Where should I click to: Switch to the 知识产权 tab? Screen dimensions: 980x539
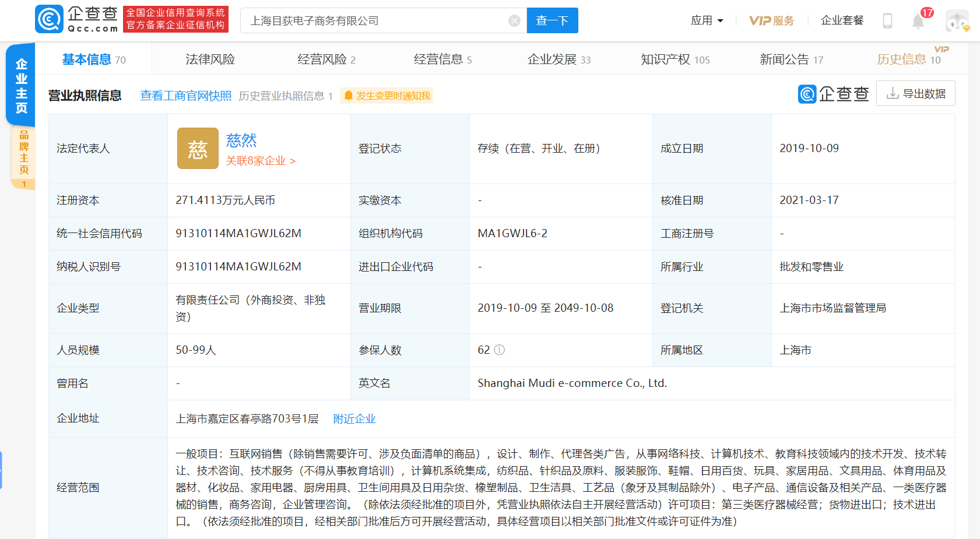pyautogui.click(x=675, y=59)
